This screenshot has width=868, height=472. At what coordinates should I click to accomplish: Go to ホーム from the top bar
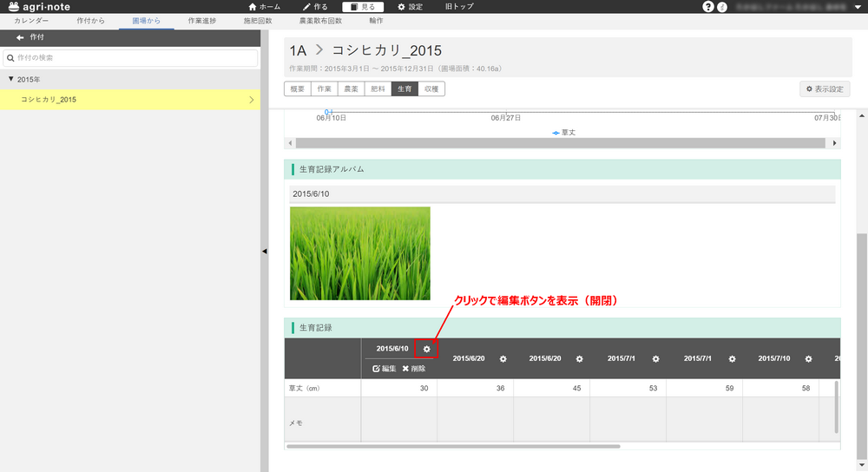click(264, 7)
